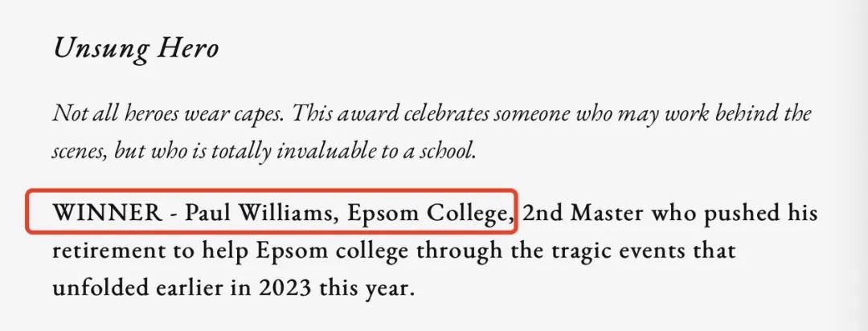Click the year '2023'
Screen dimensions: 868x331
pyautogui.click(x=284, y=288)
